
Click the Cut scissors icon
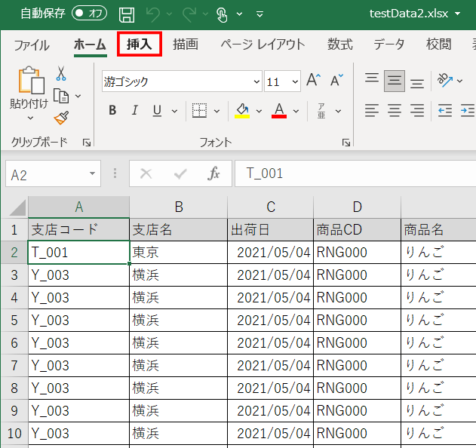61,73
